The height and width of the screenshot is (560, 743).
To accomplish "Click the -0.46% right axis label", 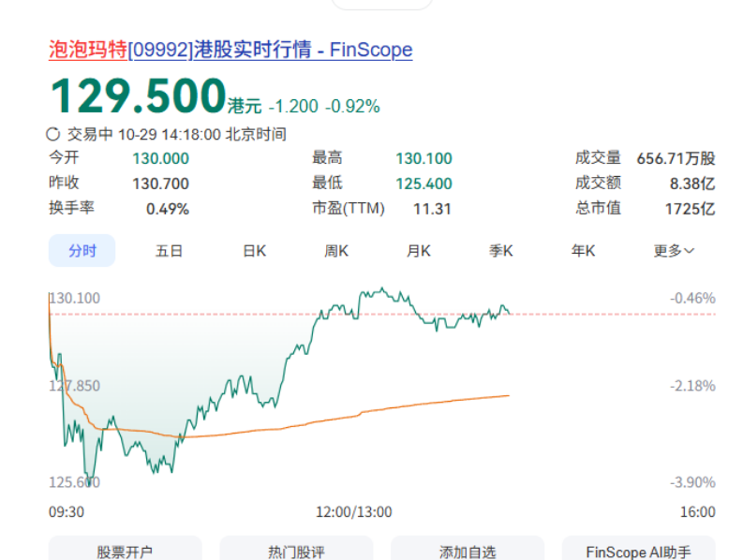I will pyautogui.click(x=692, y=298).
